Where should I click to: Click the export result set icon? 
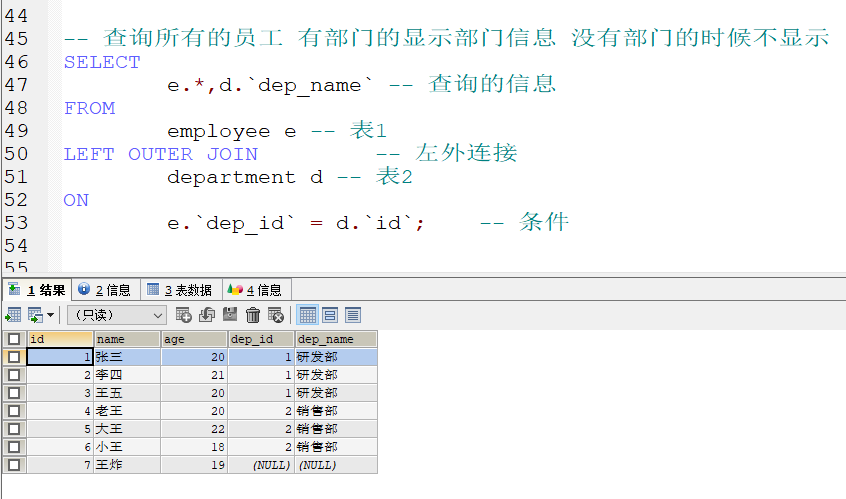coord(13,315)
